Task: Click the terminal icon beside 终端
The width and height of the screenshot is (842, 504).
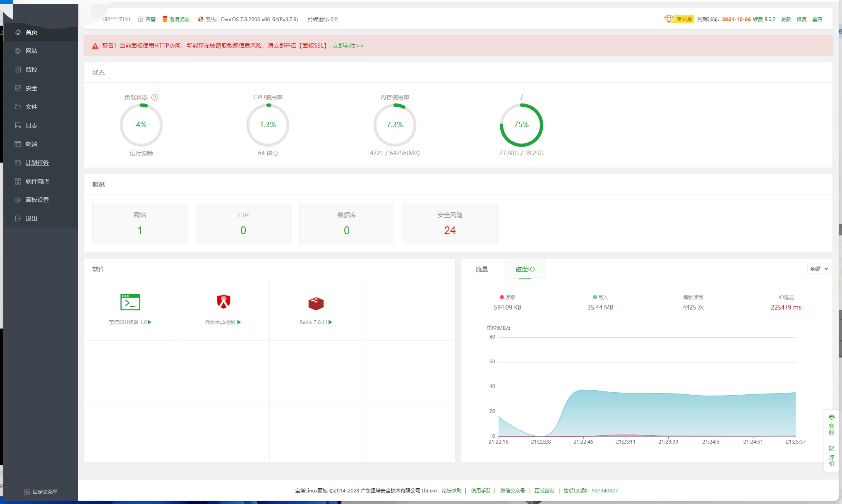Action: click(x=18, y=144)
